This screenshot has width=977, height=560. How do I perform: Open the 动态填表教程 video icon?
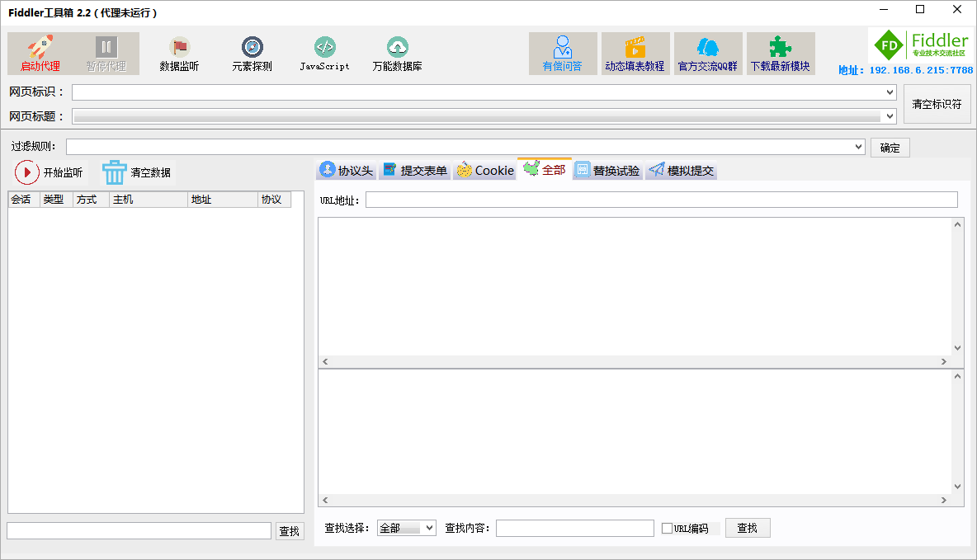click(x=635, y=53)
